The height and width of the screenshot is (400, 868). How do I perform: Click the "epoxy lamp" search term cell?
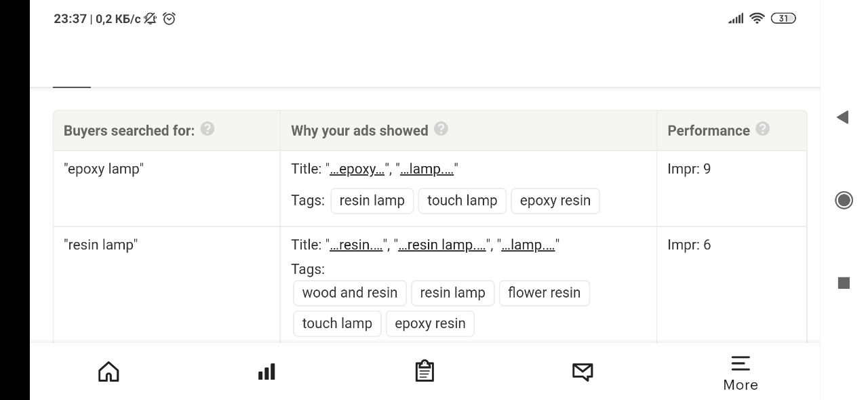tap(104, 169)
